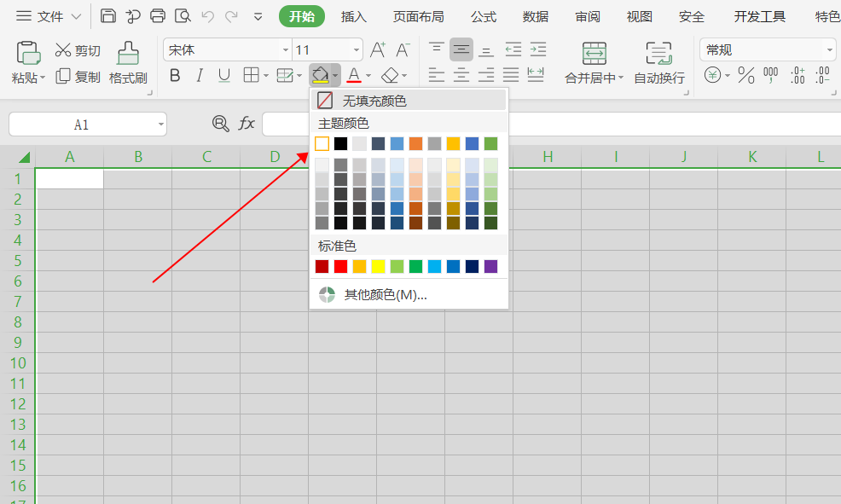
Task: Click the distributed alignment icon
Action: point(536,75)
